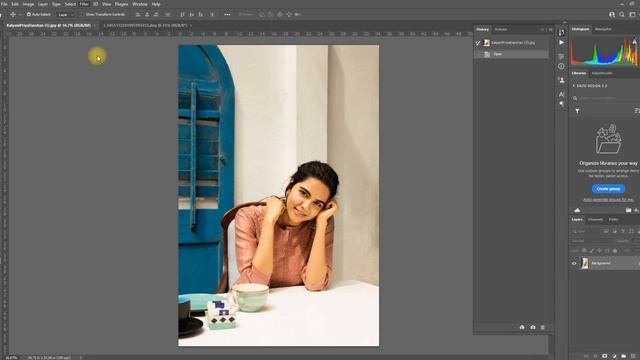
Task: Create new document from current history state
Action: click(x=522, y=327)
